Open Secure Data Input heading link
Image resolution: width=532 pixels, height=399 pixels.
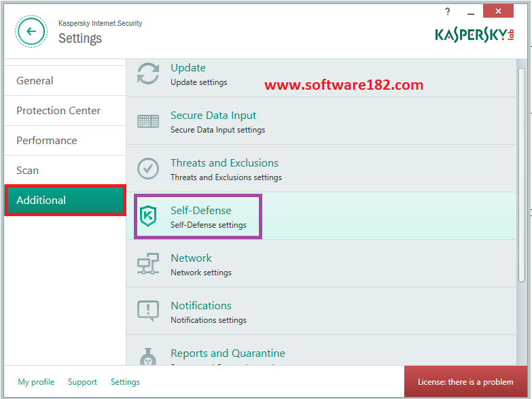click(213, 116)
